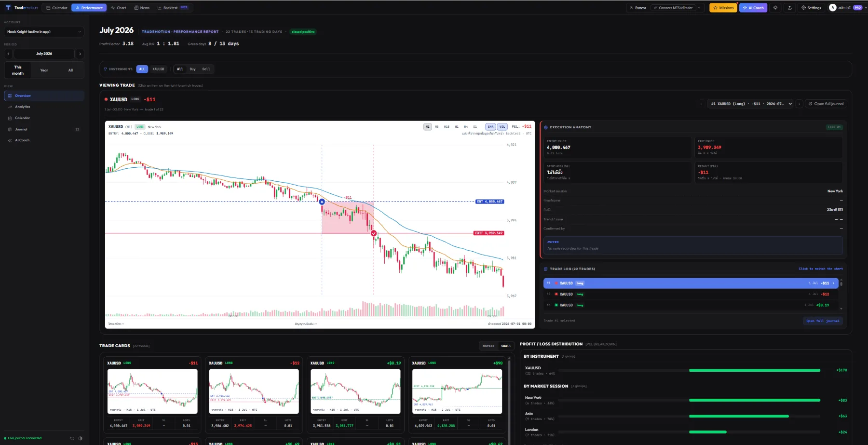Open the News tab
The image size is (868, 445).
coord(142,8)
